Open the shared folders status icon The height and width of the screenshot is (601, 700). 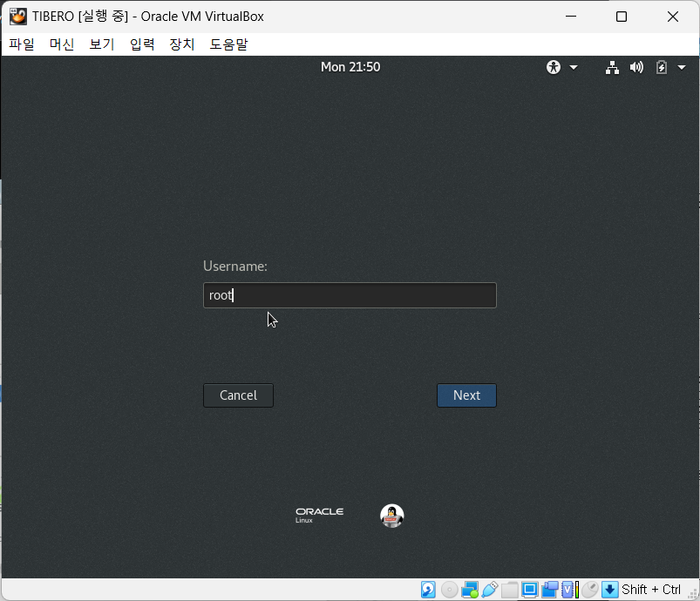click(x=509, y=590)
